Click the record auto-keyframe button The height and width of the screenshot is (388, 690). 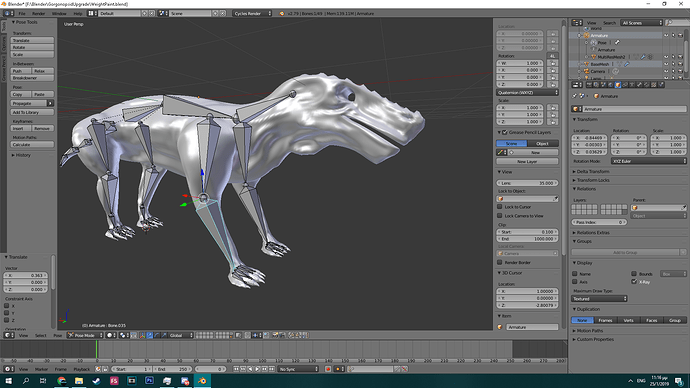pyautogui.click(x=328, y=369)
